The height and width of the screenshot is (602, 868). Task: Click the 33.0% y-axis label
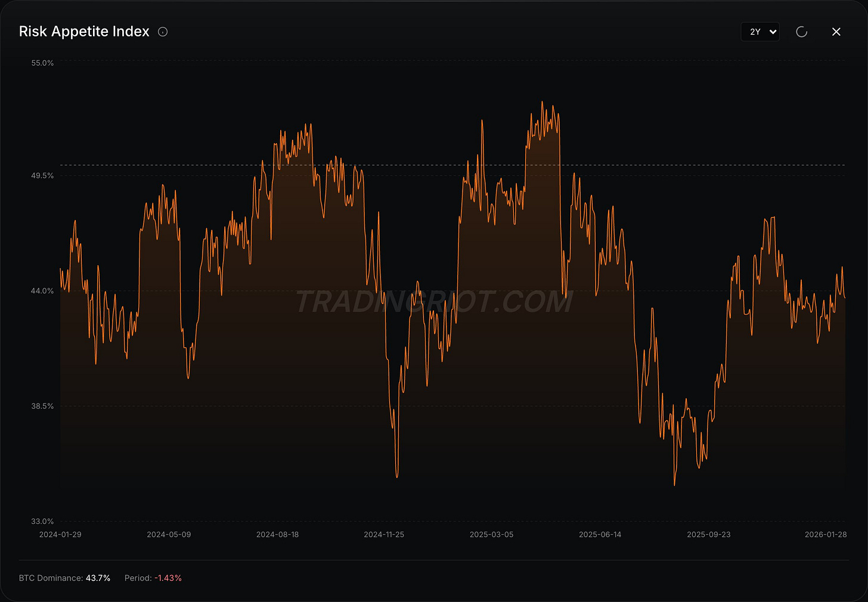click(42, 521)
